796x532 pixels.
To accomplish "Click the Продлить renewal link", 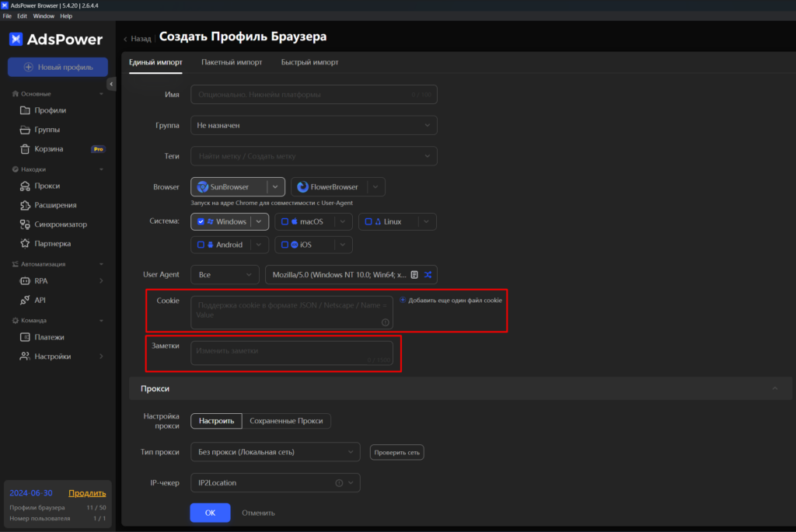I will pyautogui.click(x=87, y=493).
